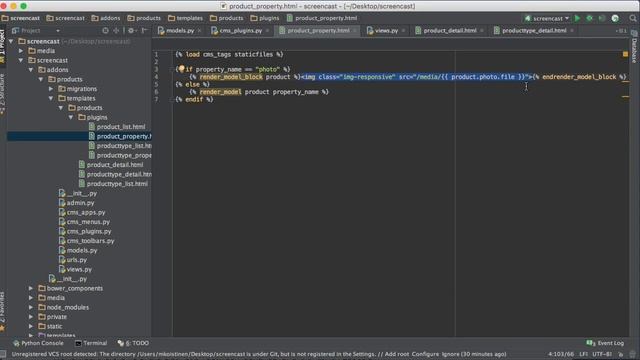Image resolution: width=640 pixels, height=360 pixels.
Task: Expand the private folder
Action: 31,317
